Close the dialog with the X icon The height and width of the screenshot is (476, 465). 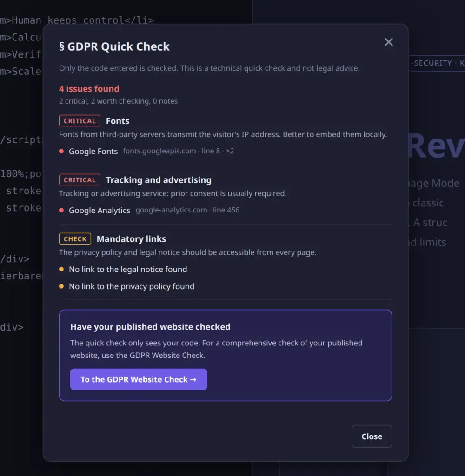coord(388,42)
